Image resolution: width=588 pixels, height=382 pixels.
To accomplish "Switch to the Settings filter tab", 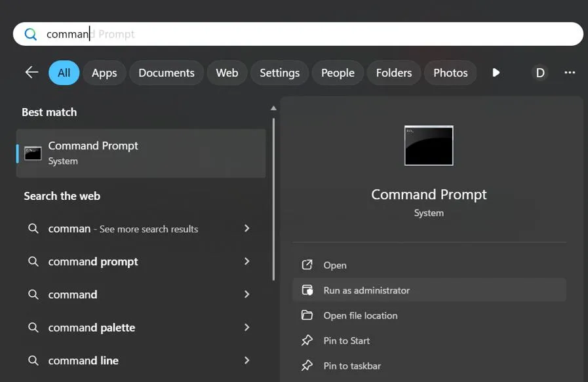I will [280, 73].
